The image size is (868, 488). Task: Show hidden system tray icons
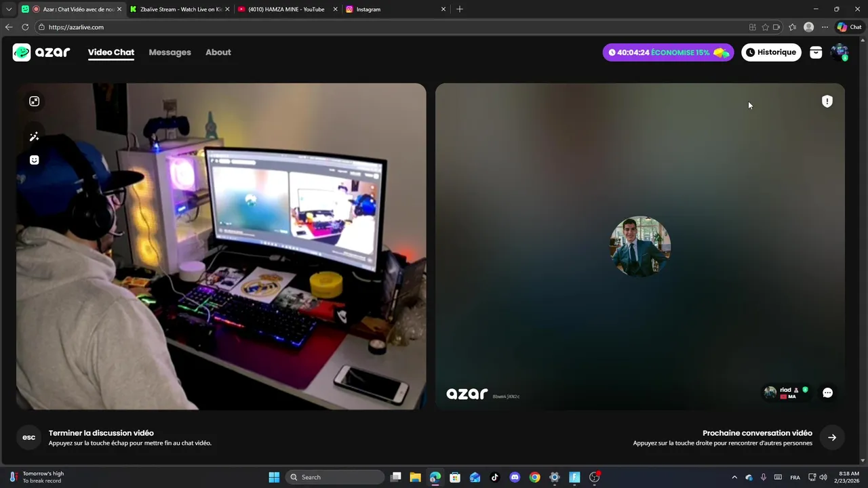coord(734,477)
